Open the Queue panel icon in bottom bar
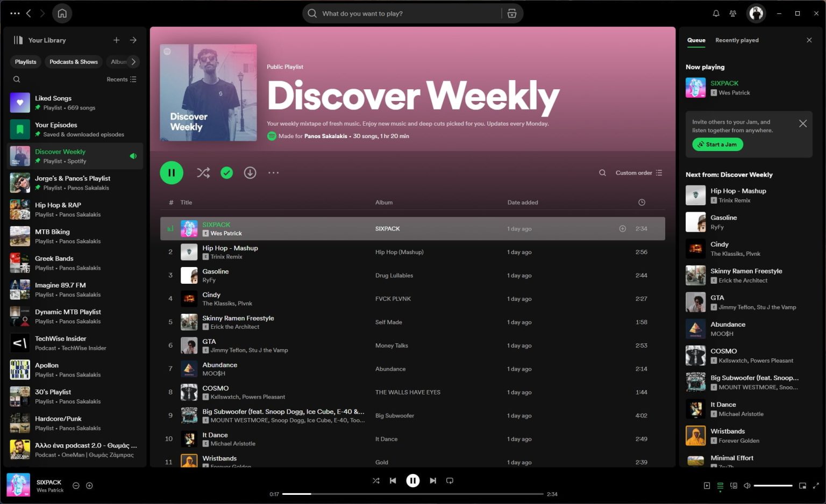 (720, 485)
